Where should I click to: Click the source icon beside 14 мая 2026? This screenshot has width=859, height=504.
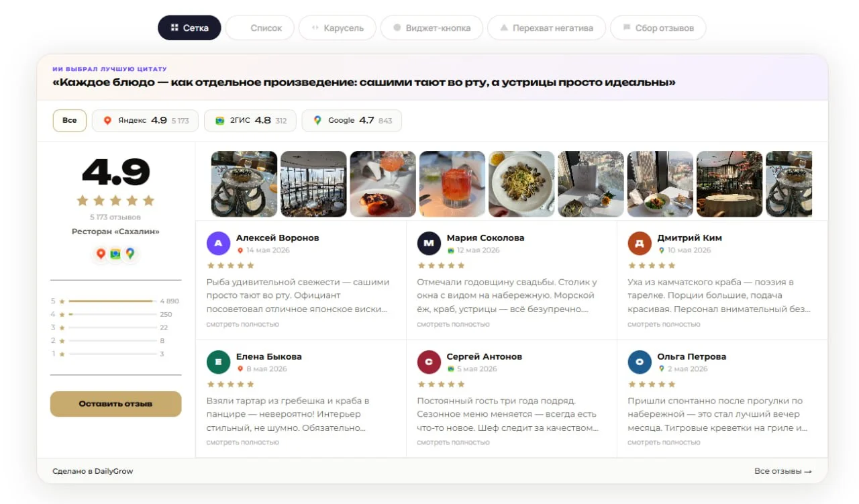point(240,250)
